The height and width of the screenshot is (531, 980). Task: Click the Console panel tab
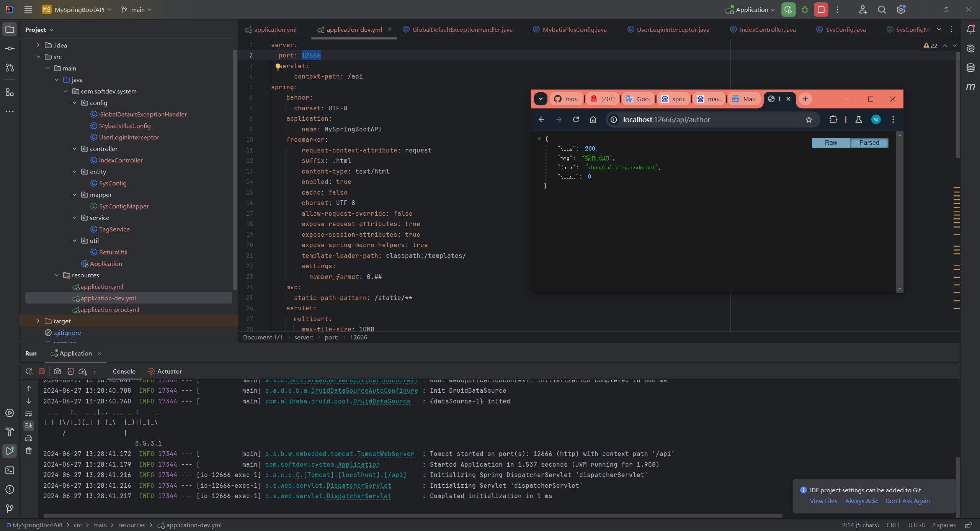pyautogui.click(x=123, y=371)
